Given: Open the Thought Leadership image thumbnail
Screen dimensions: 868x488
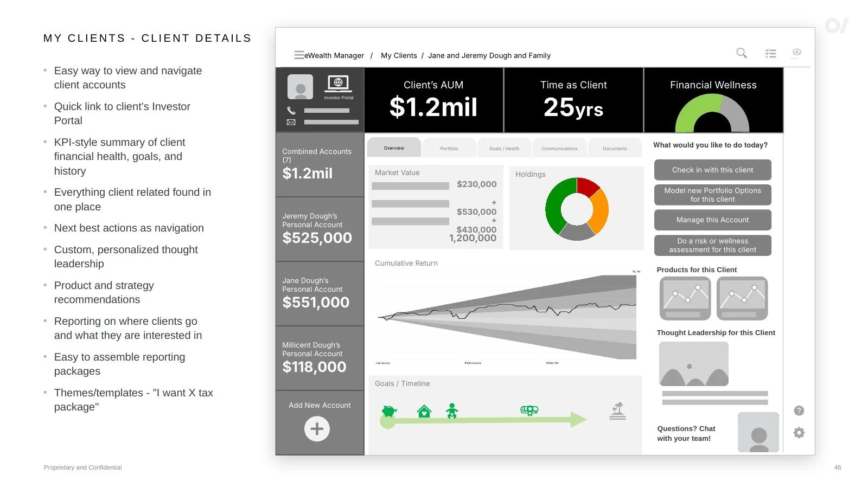Looking at the screenshot, I should click(x=693, y=364).
